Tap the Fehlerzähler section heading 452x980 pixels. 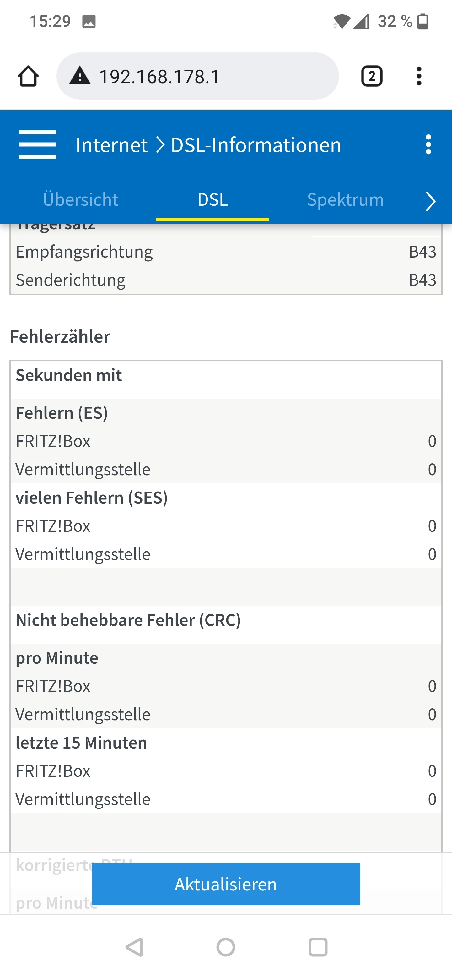pyautogui.click(x=60, y=337)
